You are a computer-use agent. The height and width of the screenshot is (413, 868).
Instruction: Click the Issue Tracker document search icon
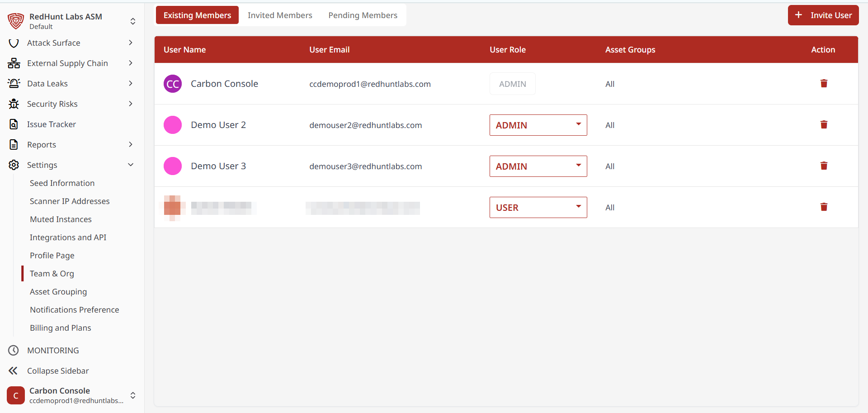(14, 124)
